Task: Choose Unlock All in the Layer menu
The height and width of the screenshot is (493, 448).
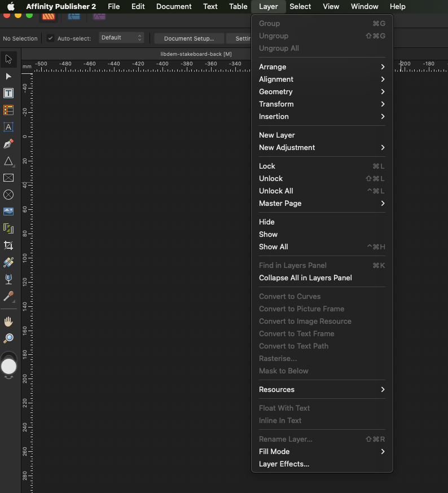Action: pos(322,191)
